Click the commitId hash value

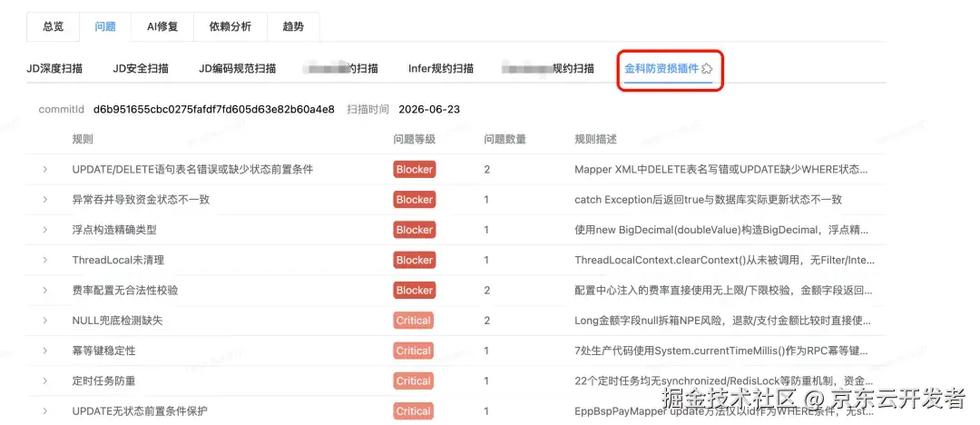(x=214, y=109)
